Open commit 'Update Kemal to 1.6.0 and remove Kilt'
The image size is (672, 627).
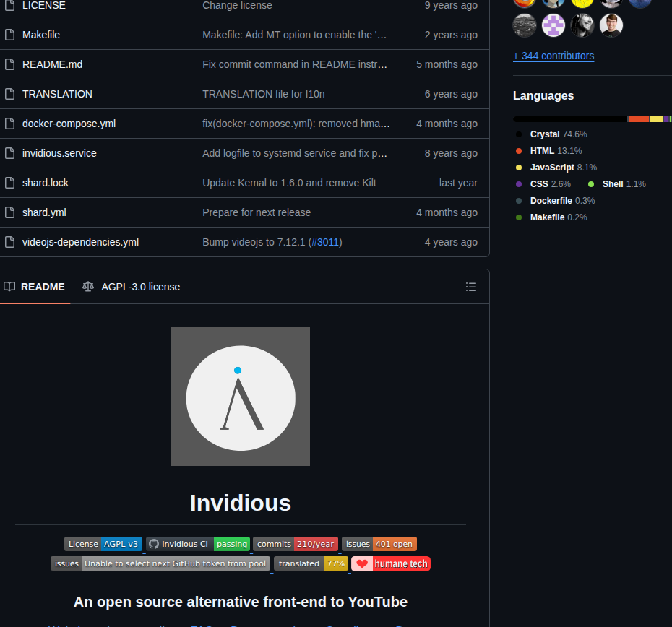289,183
